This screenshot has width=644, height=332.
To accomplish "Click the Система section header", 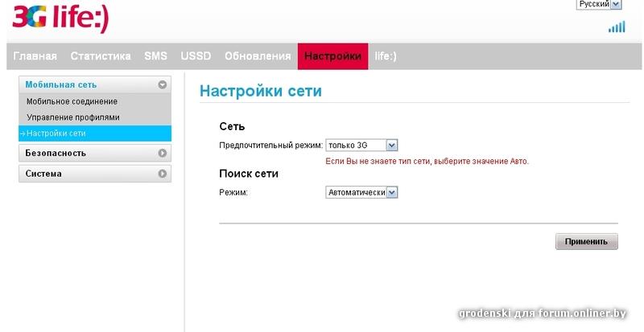I will [x=95, y=174].
